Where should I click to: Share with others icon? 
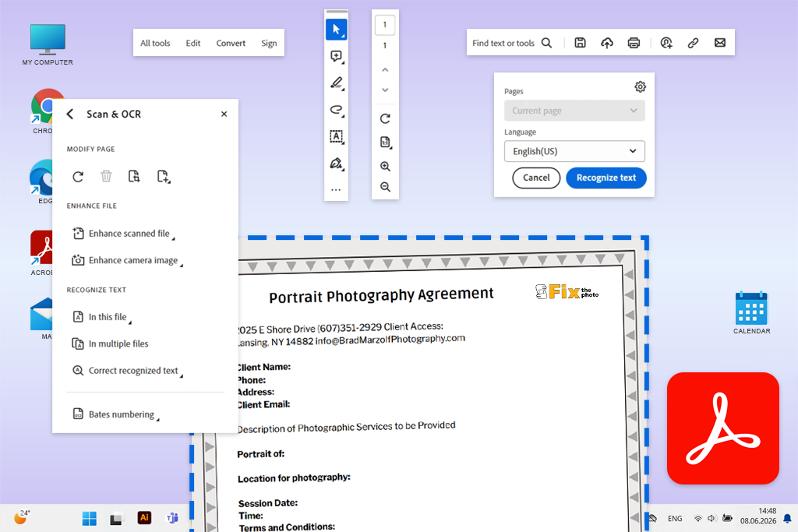pyautogui.click(x=666, y=43)
